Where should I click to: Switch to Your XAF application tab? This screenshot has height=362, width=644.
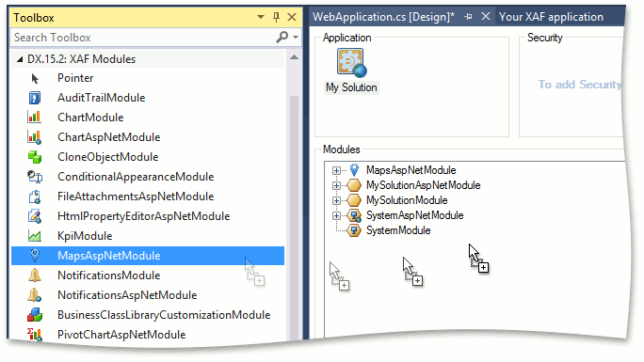click(x=551, y=17)
